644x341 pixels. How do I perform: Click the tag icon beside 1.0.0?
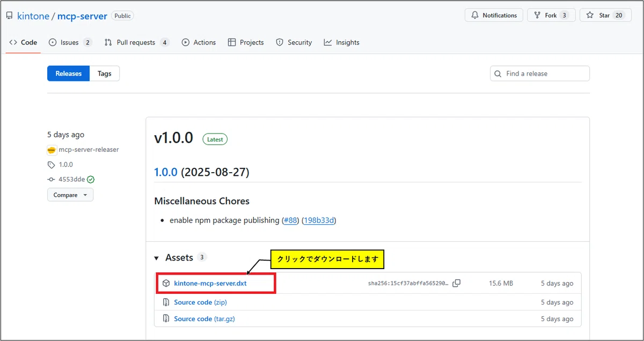coord(51,165)
